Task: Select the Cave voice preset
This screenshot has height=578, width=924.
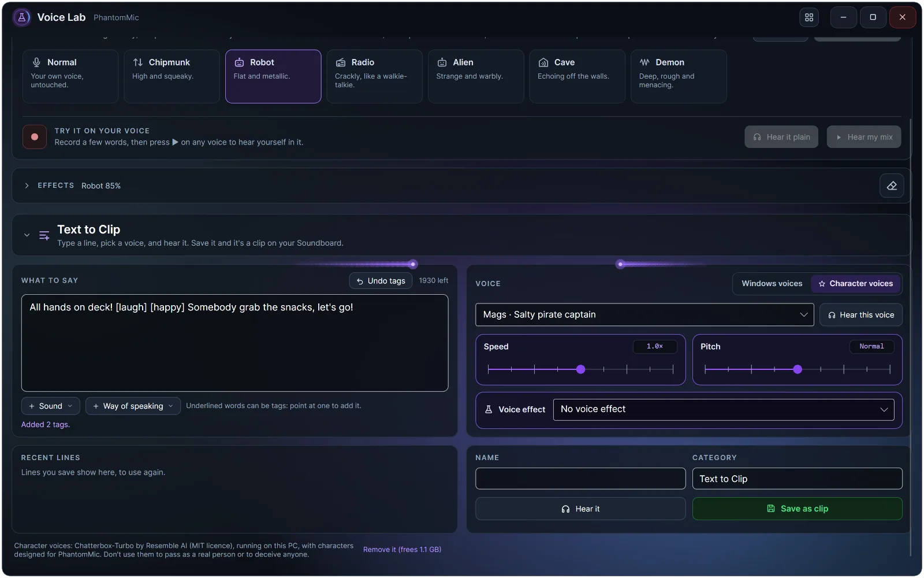Action: pyautogui.click(x=577, y=76)
